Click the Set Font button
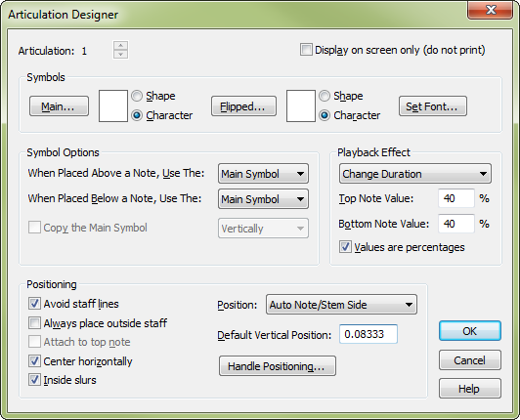Image resolution: width=520 pixels, height=420 pixels. point(433,106)
